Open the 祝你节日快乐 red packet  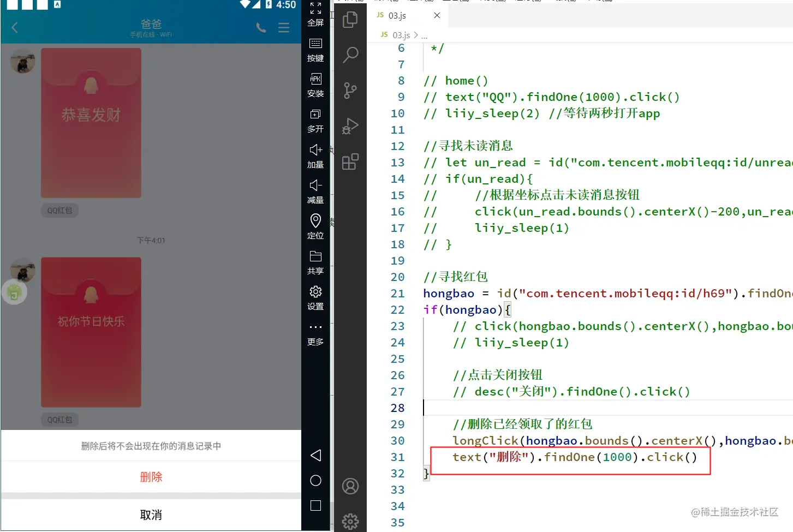click(91, 332)
